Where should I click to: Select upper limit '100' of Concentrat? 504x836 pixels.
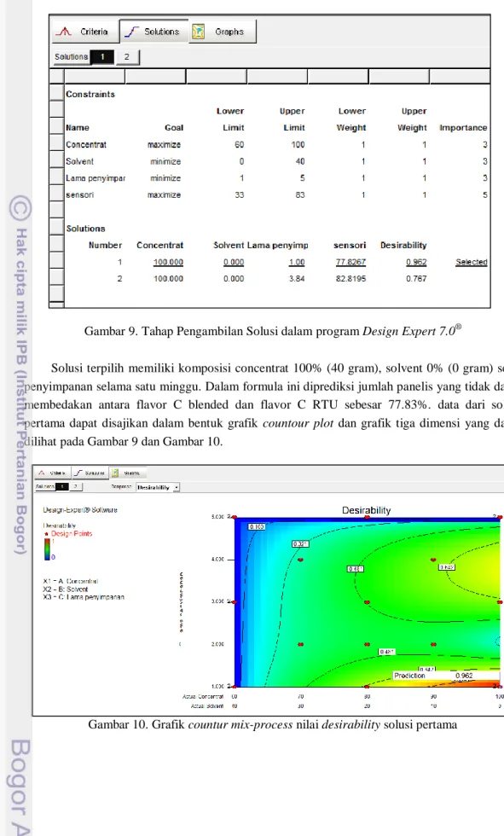(x=298, y=144)
